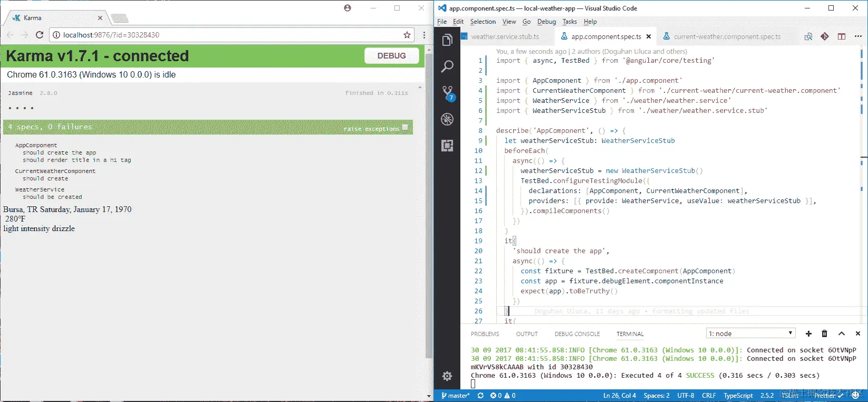Screen dimensions: 868x402
Task: Open the Explorer view in VS Code
Action: coord(447,41)
